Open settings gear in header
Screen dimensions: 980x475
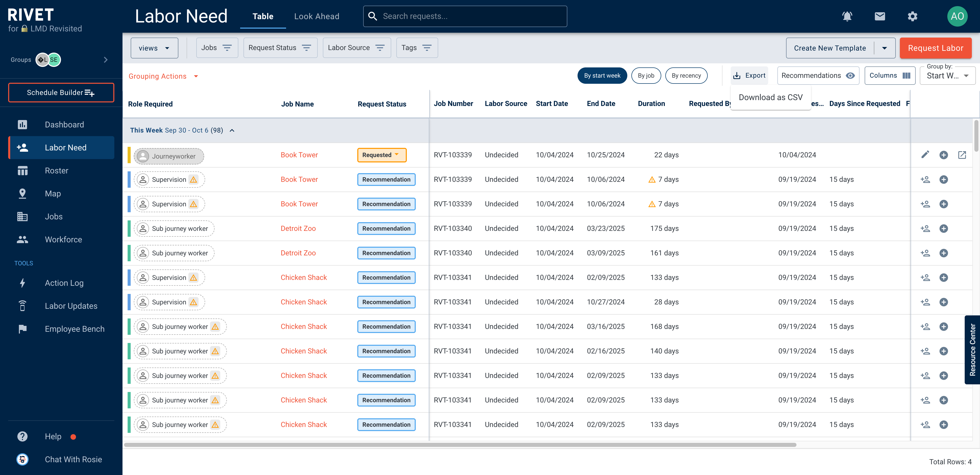point(912,16)
